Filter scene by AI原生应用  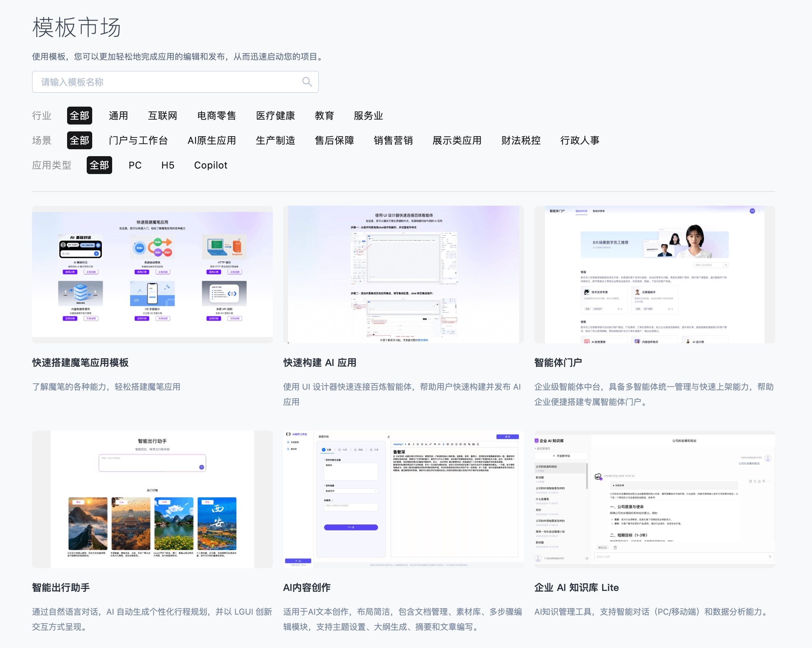(x=212, y=140)
